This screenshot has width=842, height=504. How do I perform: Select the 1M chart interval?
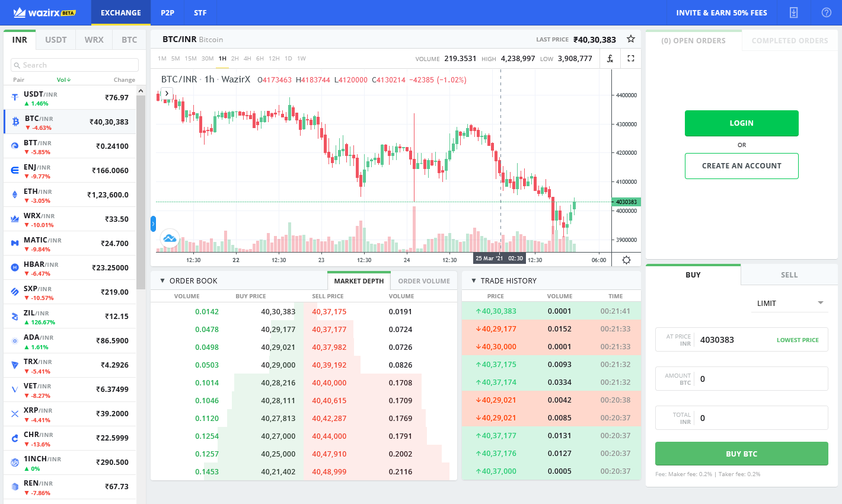click(x=162, y=58)
